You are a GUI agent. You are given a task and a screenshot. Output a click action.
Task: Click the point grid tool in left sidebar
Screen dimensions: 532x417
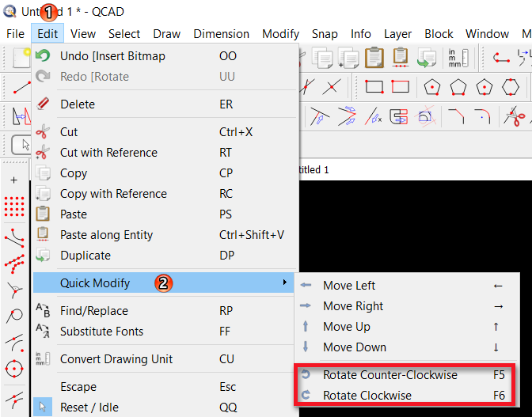point(13,207)
